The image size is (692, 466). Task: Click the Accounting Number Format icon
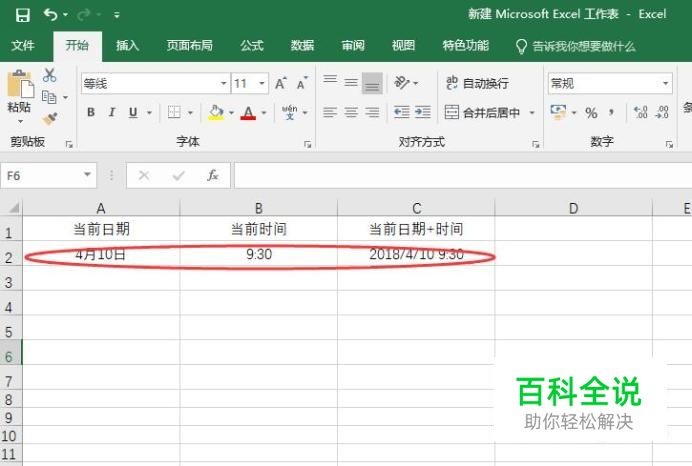[558, 113]
